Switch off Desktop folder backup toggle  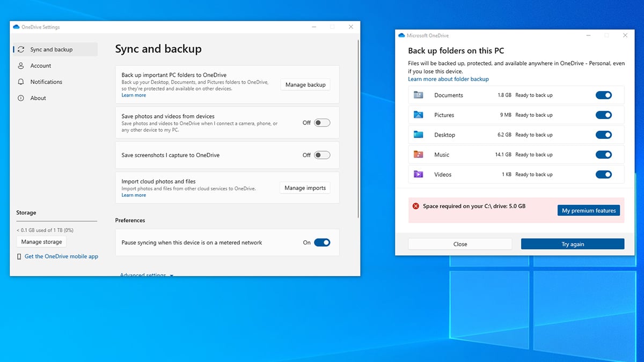(604, 135)
